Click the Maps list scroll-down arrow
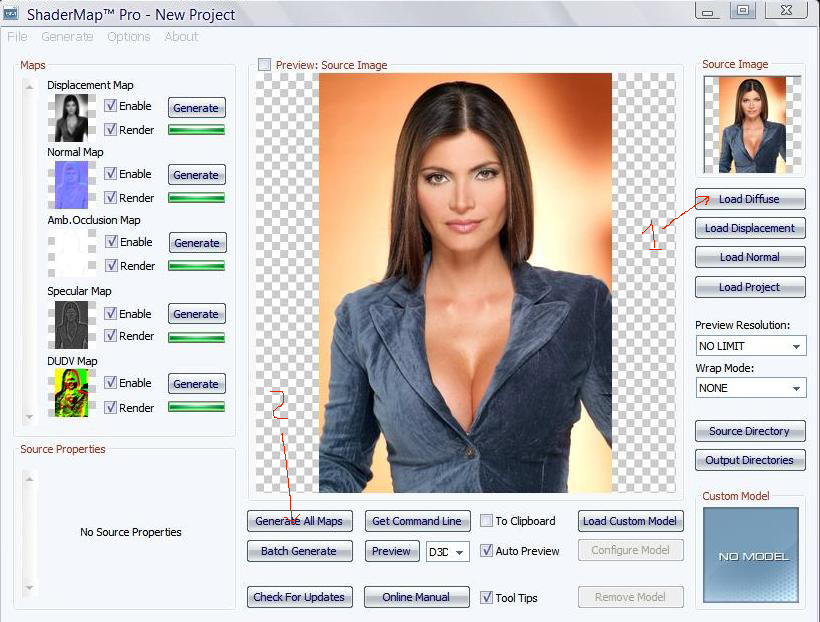Viewport: 820px width, 622px height. 30,417
